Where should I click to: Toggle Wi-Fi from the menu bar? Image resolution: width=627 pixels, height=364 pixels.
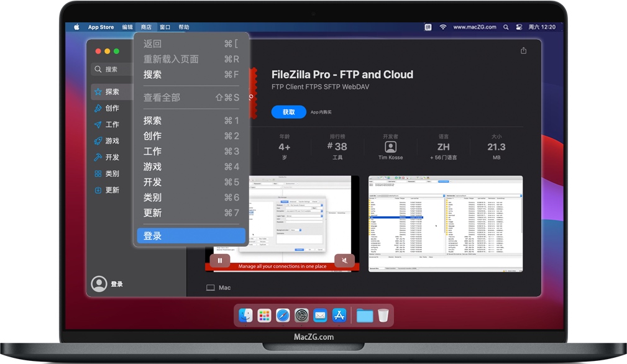(443, 27)
